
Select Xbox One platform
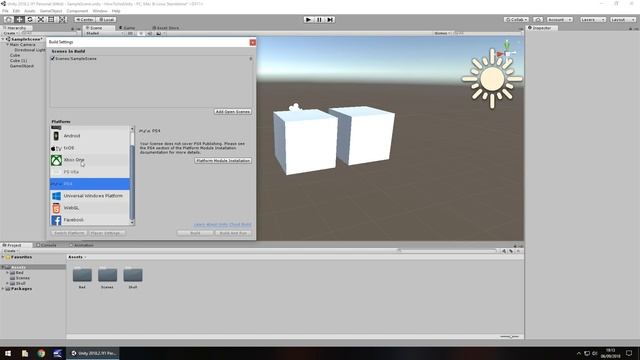click(90, 160)
